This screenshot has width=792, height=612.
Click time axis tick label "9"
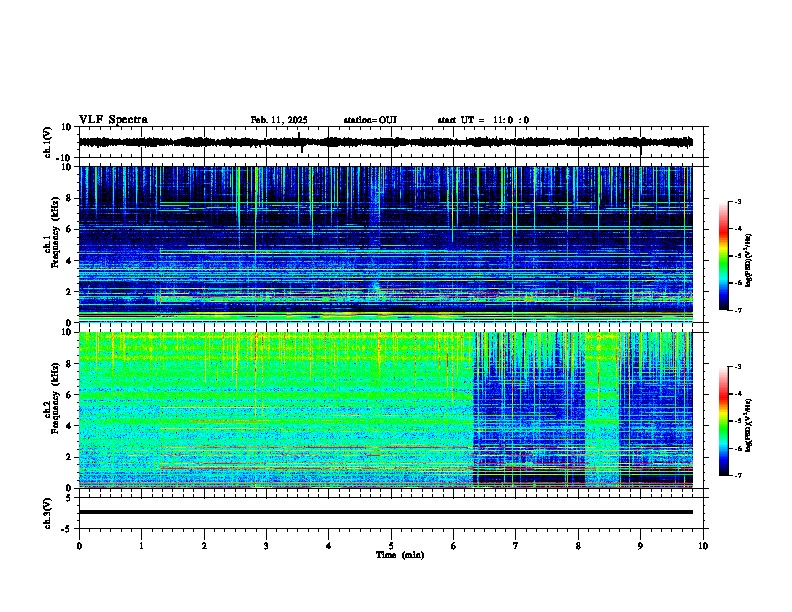pyautogui.click(x=640, y=546)
